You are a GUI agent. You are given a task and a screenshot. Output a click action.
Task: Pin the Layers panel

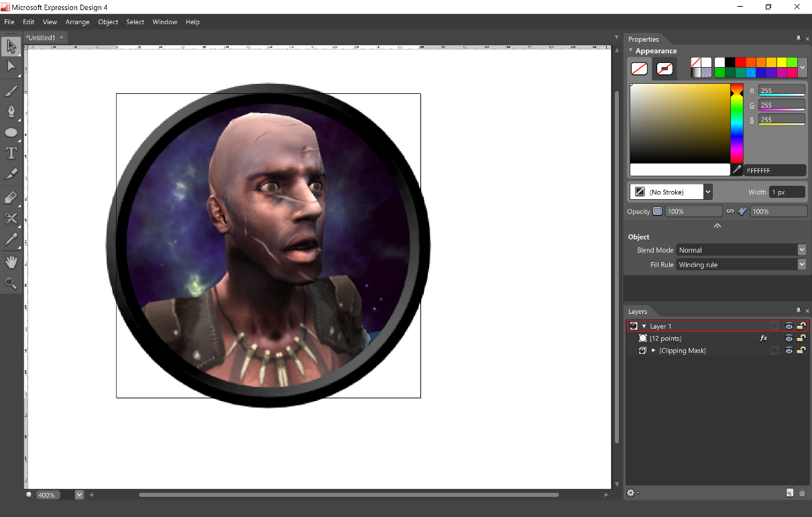[x=798, y=311]
